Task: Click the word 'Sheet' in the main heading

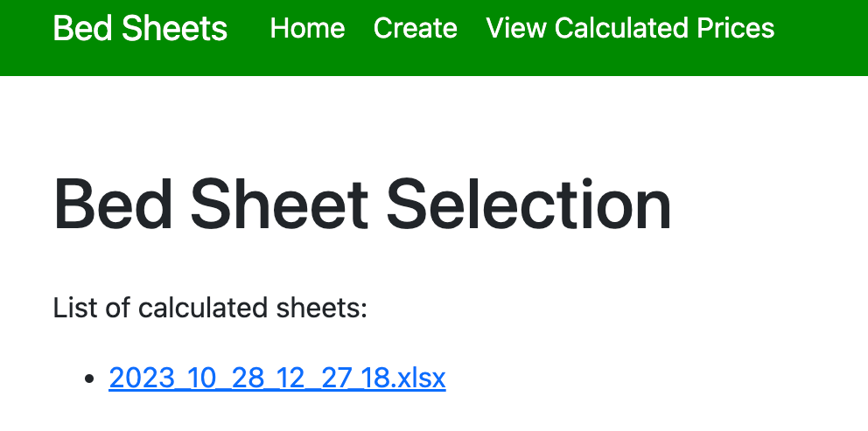Action: [279, 205]
